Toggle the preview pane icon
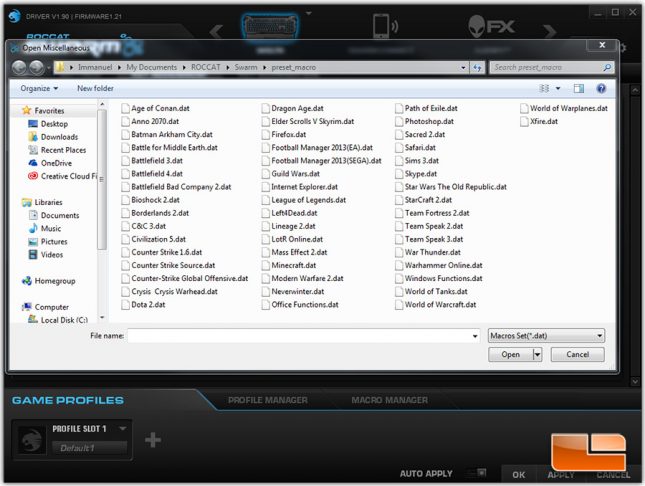 click(579, 88)
